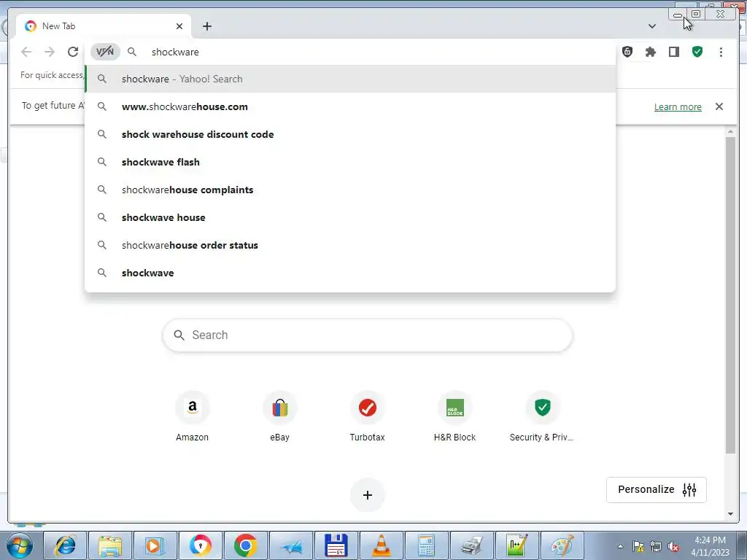This screenshot has width=747, height=560.
Task: Click the green security shield icon
Action: [697, 52]
